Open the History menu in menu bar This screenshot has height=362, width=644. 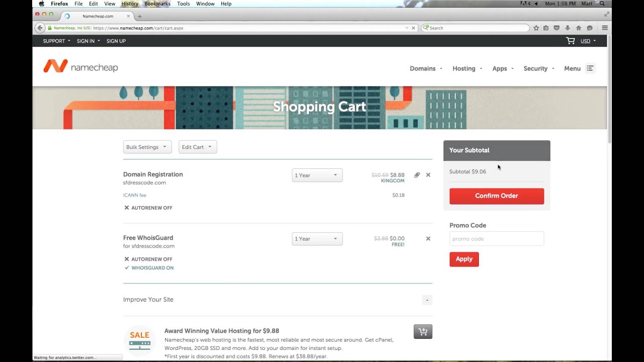[130, 4]
